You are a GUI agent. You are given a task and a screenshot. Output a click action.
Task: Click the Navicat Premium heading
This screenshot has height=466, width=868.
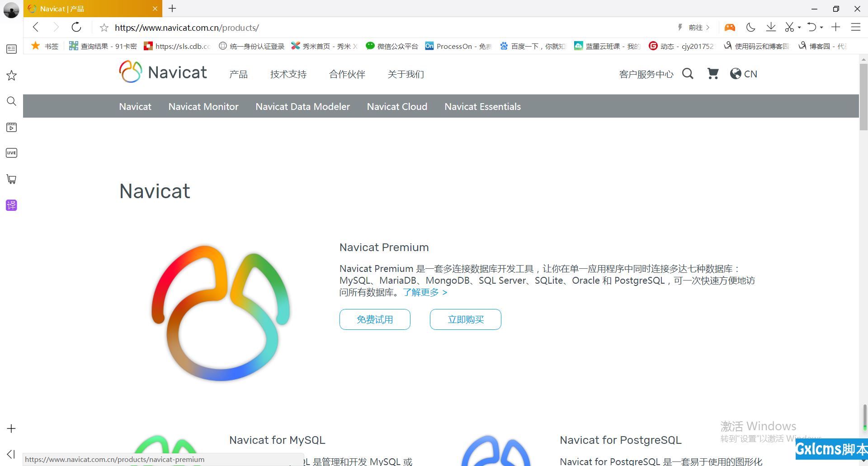(x=384, y=247)
